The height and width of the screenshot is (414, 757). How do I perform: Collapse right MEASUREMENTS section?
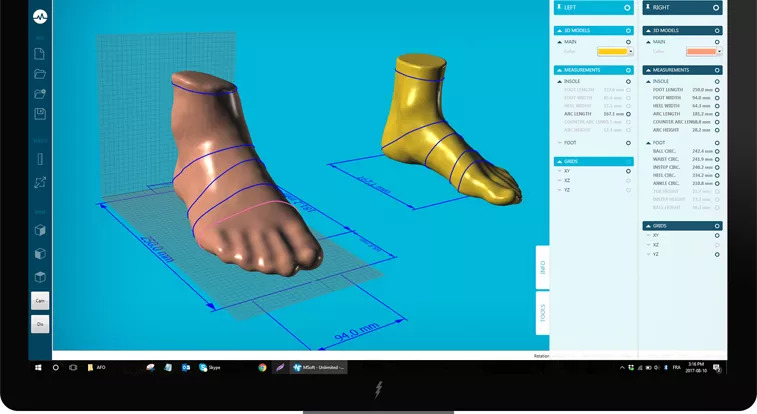coord(648,70)
